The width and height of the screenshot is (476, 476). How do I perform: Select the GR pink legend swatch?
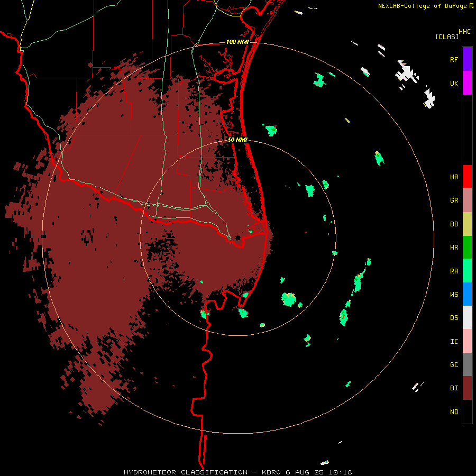pos(467,200)
